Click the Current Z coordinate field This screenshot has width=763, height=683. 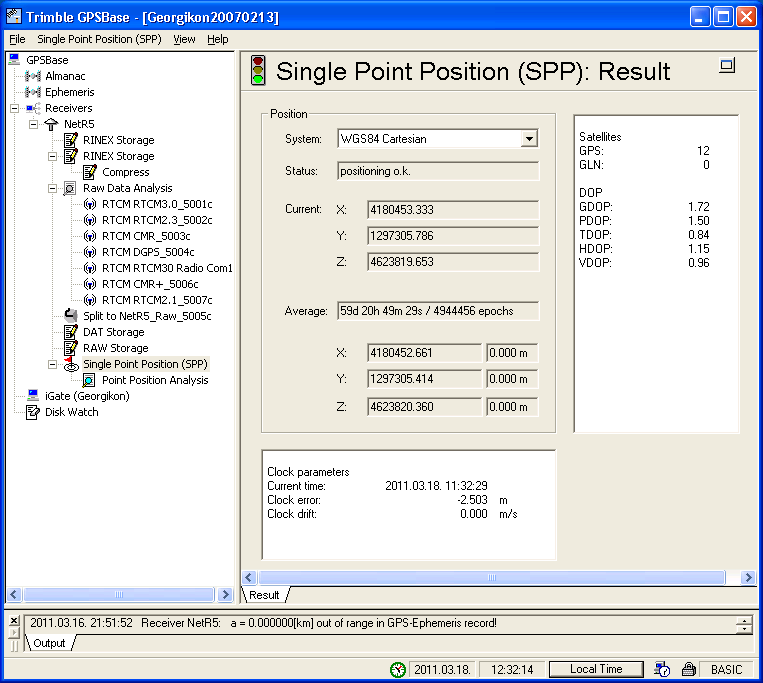(453, 262)
